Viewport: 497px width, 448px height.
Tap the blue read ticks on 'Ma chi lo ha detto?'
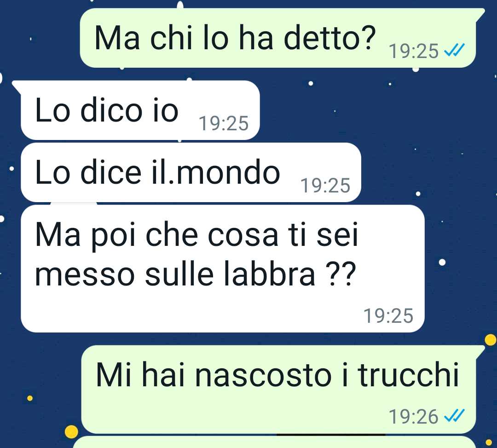[455, 50]
